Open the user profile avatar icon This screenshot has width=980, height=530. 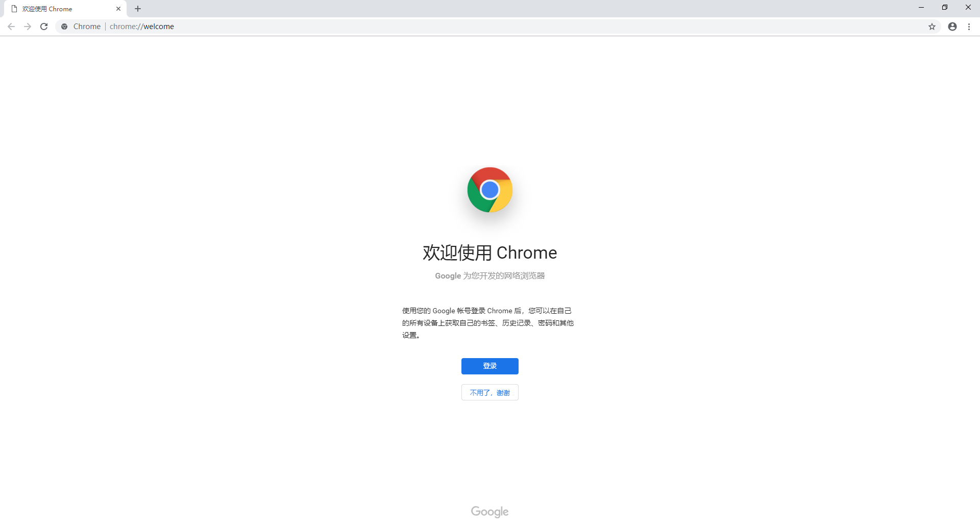tap(952, 27)
